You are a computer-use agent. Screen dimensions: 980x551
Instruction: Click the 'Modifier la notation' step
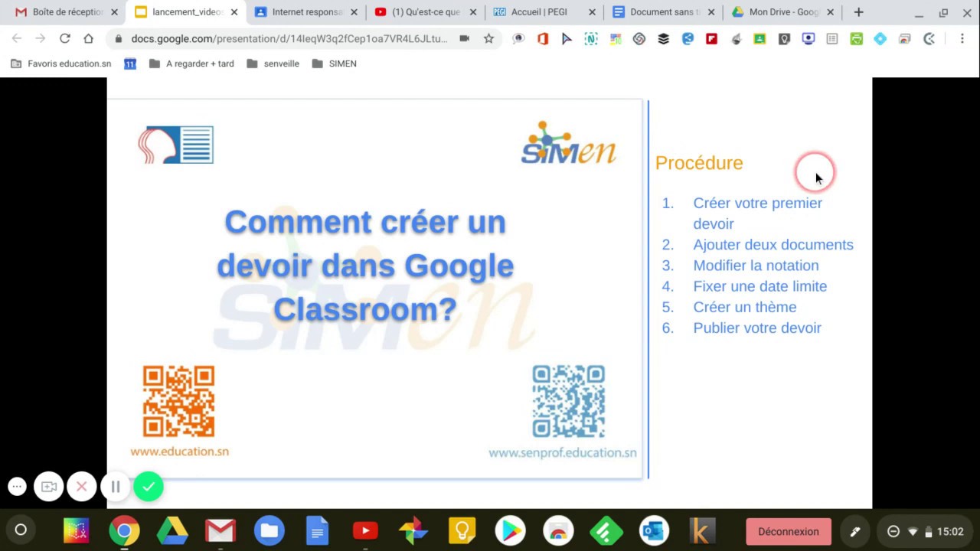(756, 266)
